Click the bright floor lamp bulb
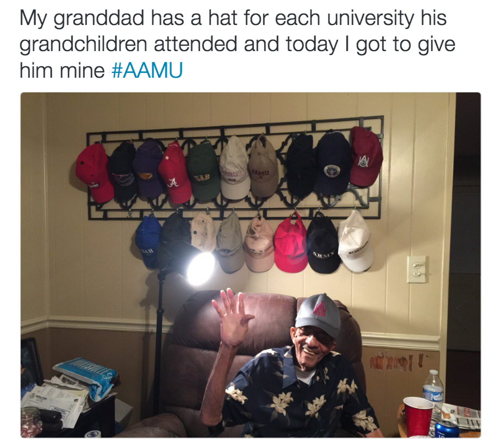This screenshot has height=443, width=504. click(x=201, y=269)
